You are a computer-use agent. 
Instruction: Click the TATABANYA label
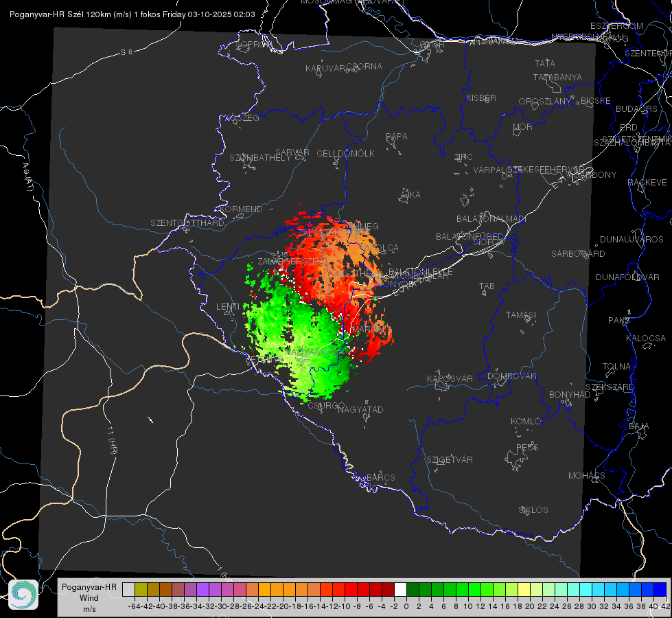(x=557, y=77)
